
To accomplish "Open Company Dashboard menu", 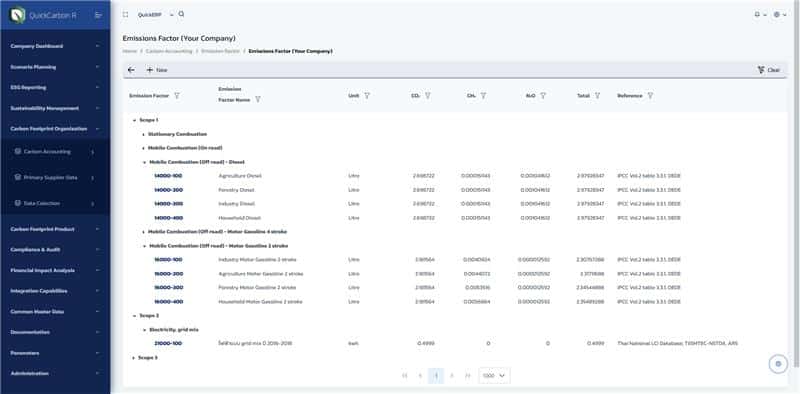I will 55,46.
